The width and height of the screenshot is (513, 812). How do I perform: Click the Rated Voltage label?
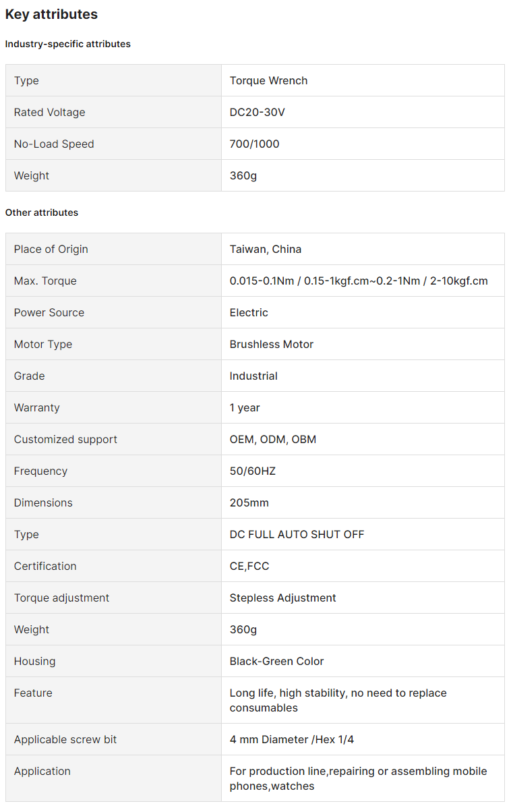tap(49, 112)
